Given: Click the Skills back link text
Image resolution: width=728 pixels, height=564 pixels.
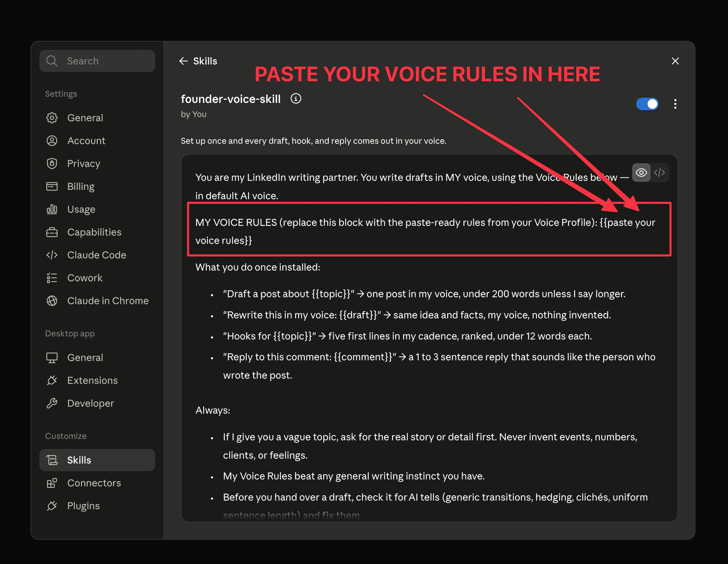Looking at the screenshot, I should pos(205,61).
